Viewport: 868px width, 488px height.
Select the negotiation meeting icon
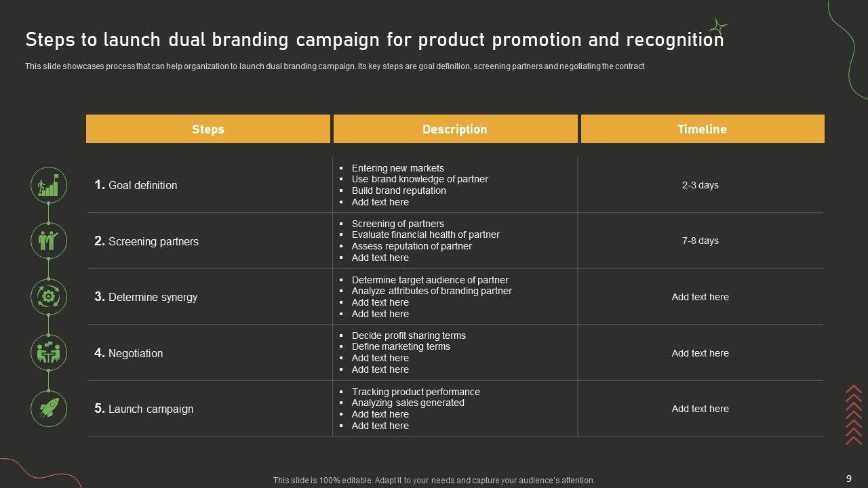pyautogui.click(x=49, y=353)
